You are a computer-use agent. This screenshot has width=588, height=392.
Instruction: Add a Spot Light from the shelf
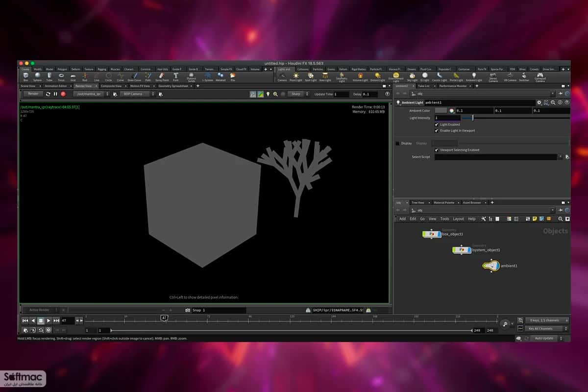(311, 77)
